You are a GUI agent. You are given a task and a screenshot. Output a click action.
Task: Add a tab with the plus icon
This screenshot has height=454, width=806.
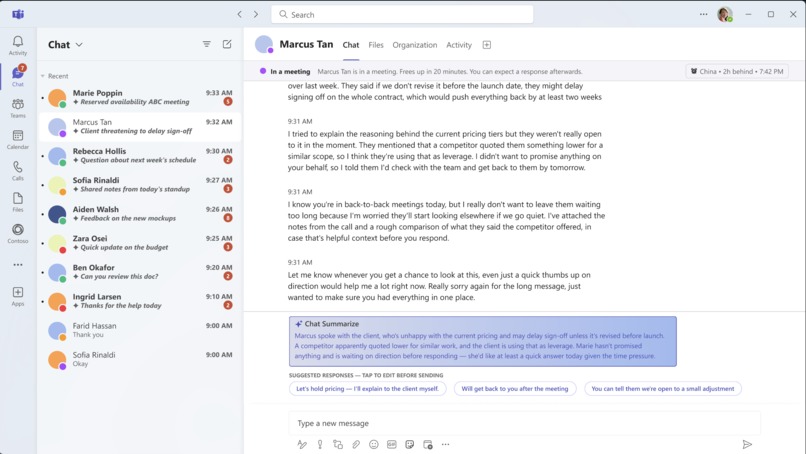(486, 45)
